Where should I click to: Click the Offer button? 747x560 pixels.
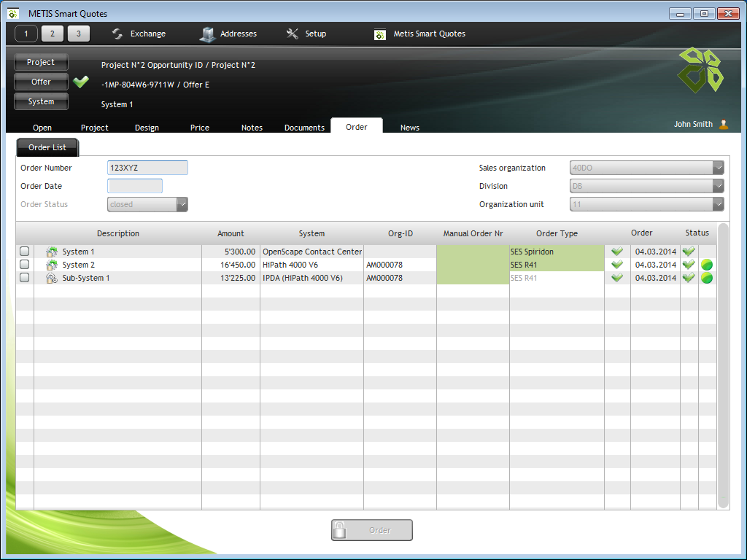coord(41,82)
